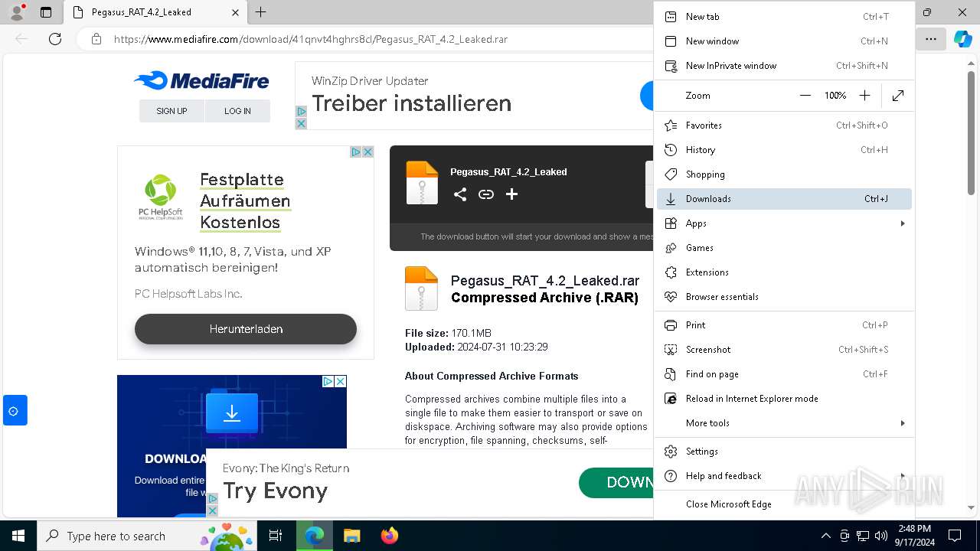980x551 pixels.
Task: Choose New InPrivate window
Action: tap(784, 66)
